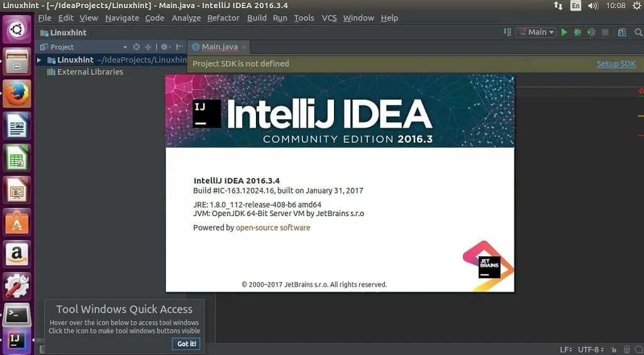The width and height of the screenshot is (644, 355).
Task: Open the Project view type dropdown arrow
Action: [x=125, y=46]
